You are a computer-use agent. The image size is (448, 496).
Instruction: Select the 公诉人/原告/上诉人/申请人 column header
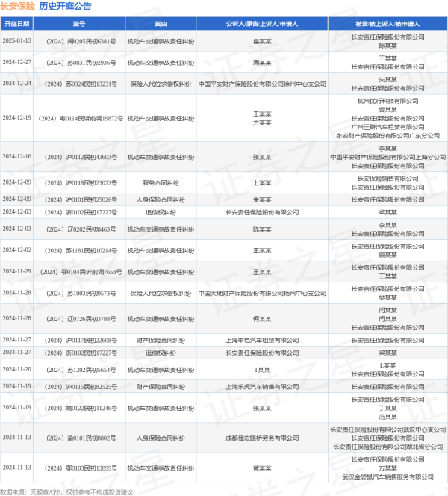262,24
